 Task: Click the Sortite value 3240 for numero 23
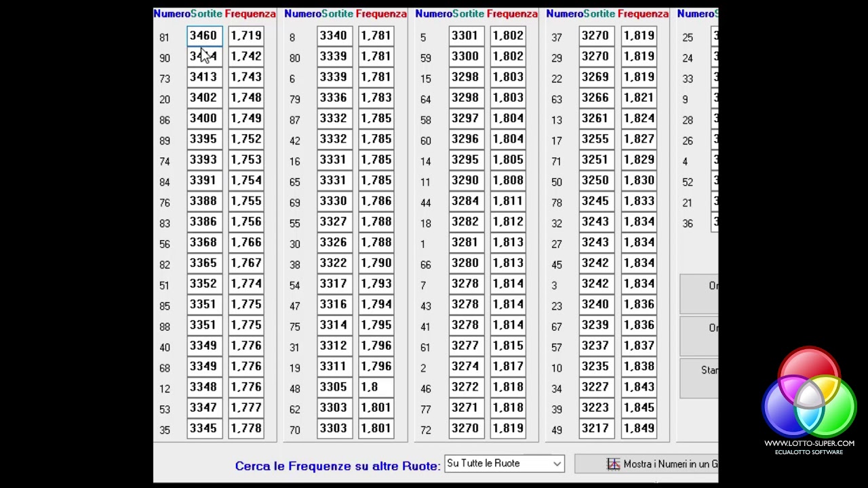(x=597, y=305)
